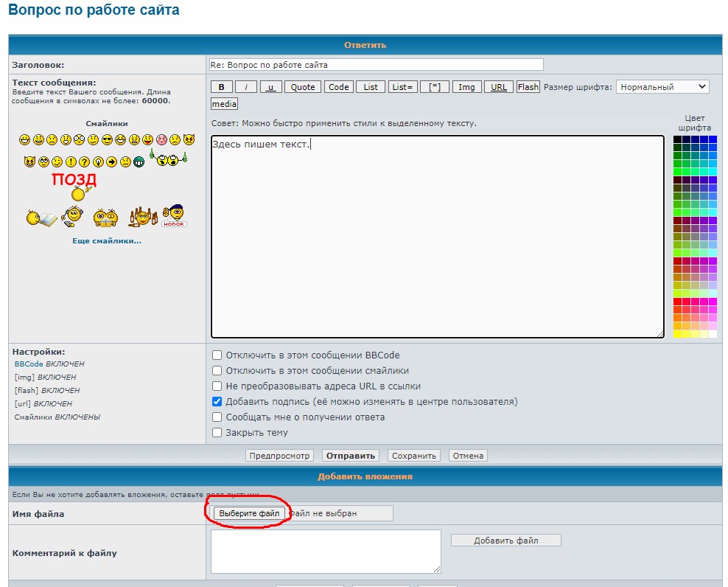728x587 pixels.
Task: Insert the red ПОЗД congratulation smiley
Action: (x=74, y=186)
